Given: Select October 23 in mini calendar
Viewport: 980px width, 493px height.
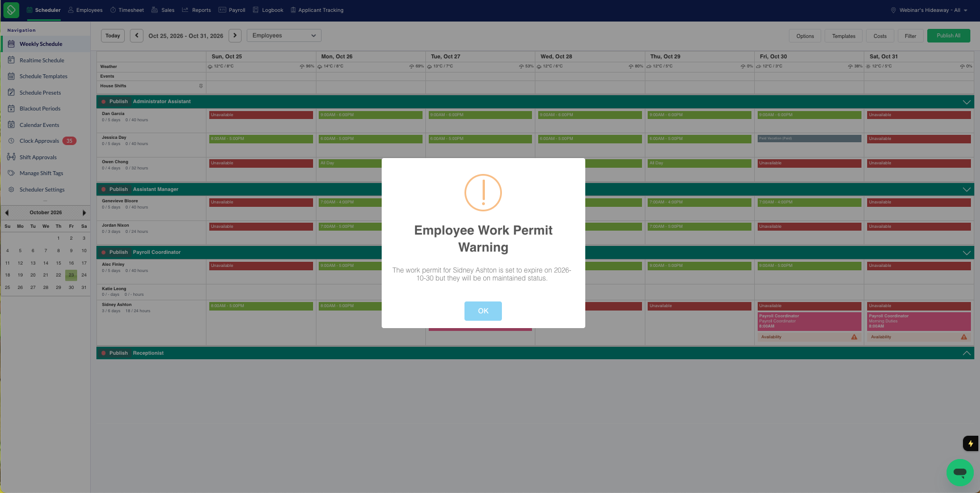Looking at the screenshot, I should tap(71, 275).
